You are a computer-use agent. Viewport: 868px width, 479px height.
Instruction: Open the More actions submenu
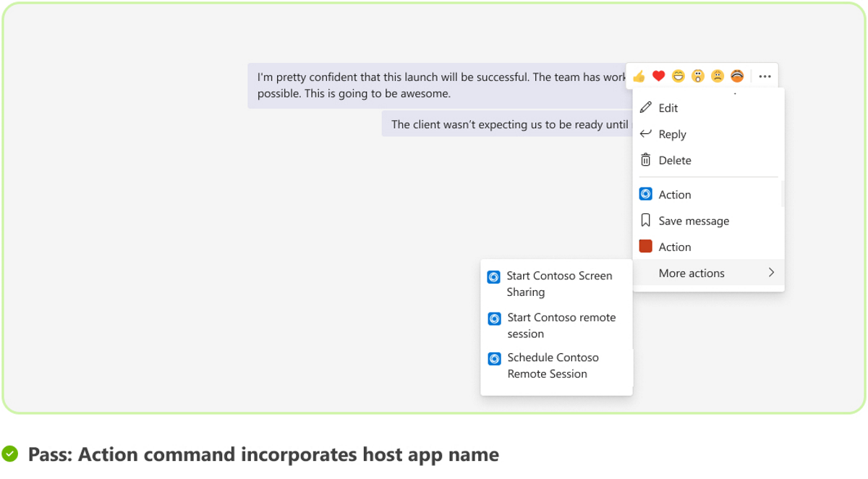coord(692,273)
